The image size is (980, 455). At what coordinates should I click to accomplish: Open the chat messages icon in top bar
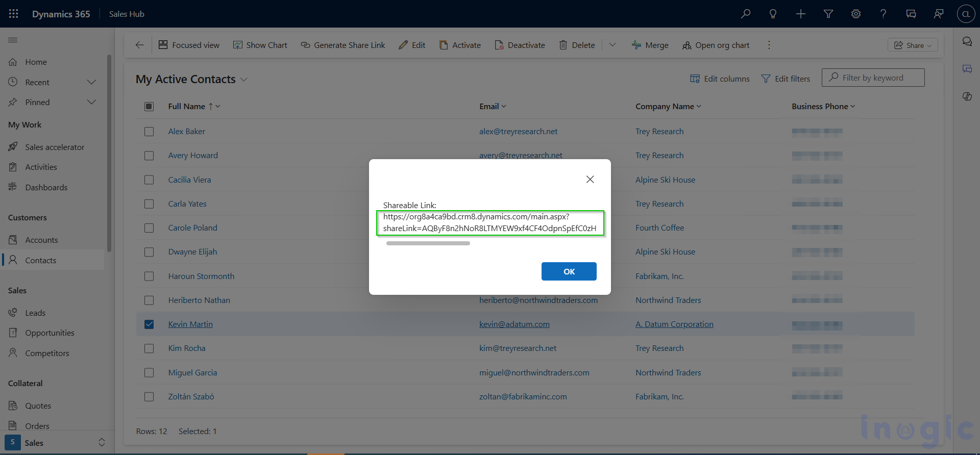[911, 14]
